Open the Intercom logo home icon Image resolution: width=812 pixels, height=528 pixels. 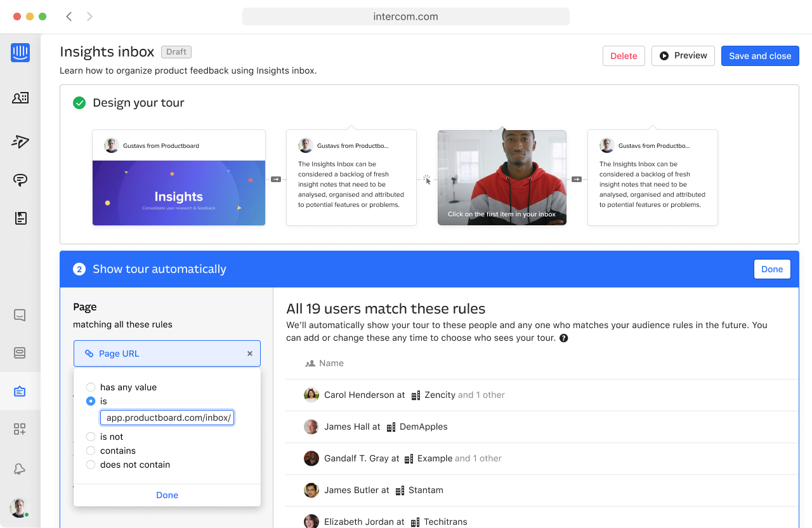[x=20, y=52]
